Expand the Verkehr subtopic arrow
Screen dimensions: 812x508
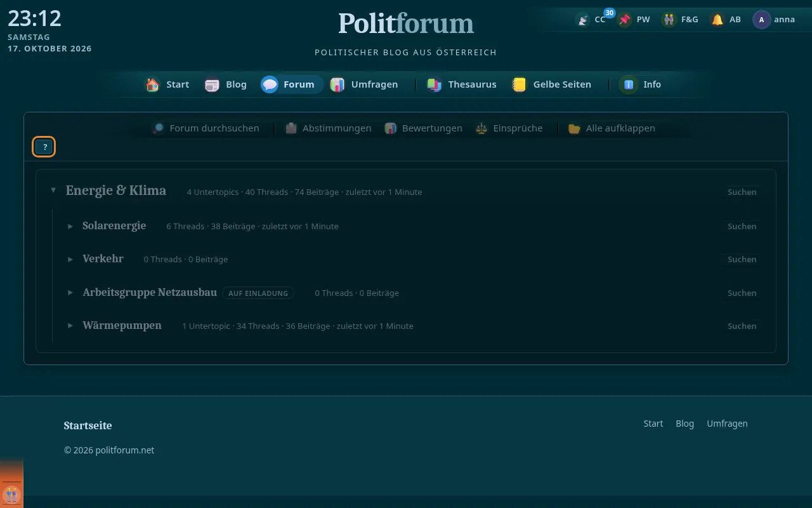coord(70,259)
